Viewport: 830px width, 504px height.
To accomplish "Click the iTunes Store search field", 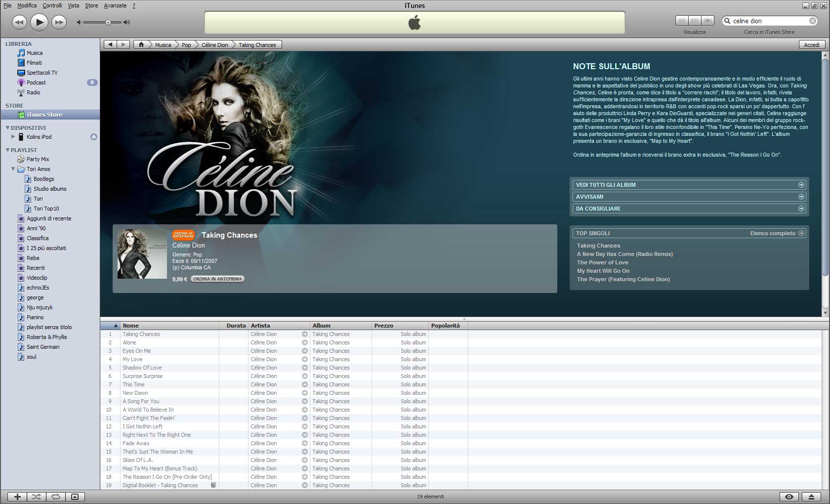I will point(770,21).
